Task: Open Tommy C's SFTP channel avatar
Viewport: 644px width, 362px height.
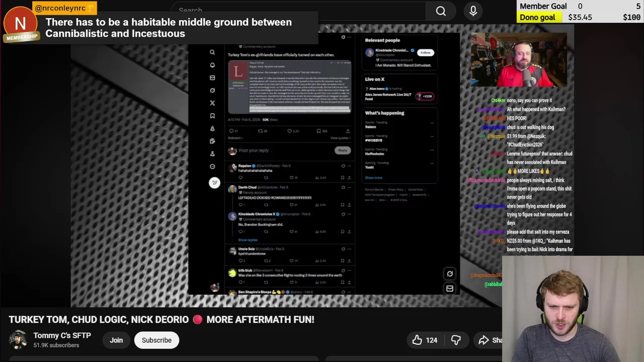Action: click(18, 340)
